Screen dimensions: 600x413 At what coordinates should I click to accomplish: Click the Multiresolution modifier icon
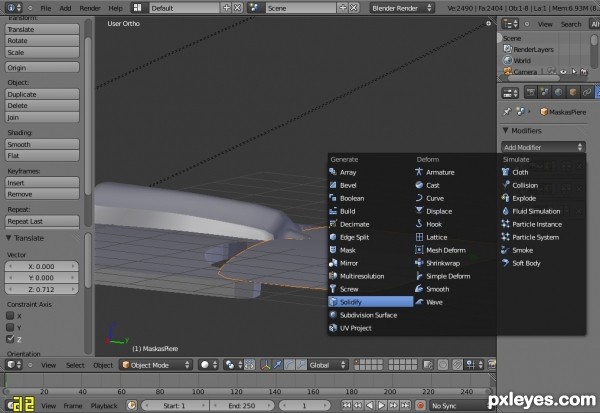point(333,276)
